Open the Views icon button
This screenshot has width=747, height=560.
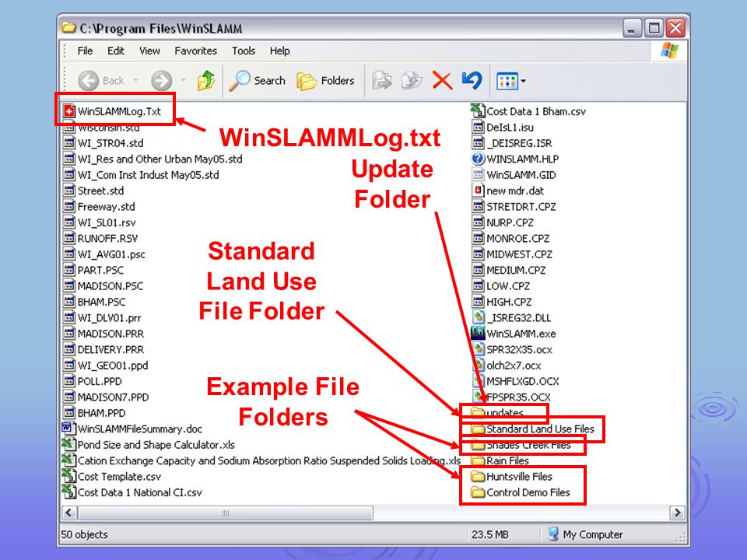click(x=507, y=81)
